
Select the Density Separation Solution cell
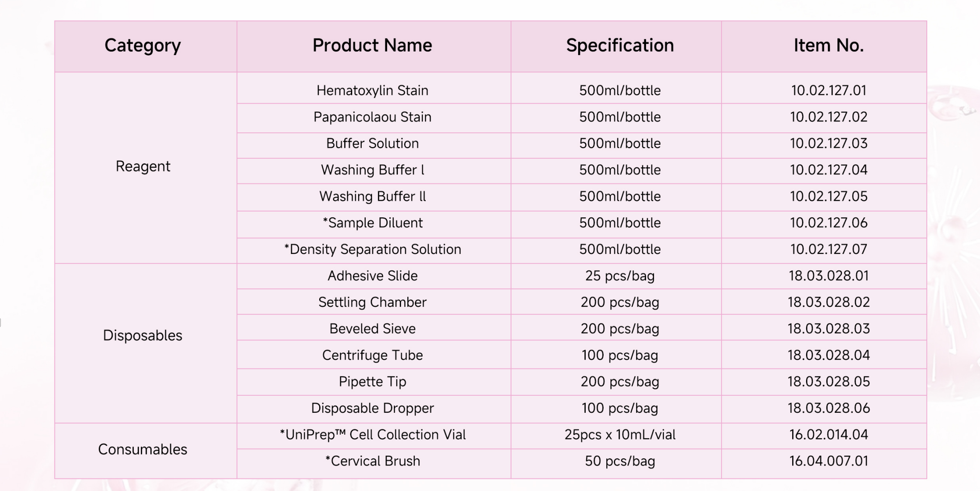click(x=372, y=249)
